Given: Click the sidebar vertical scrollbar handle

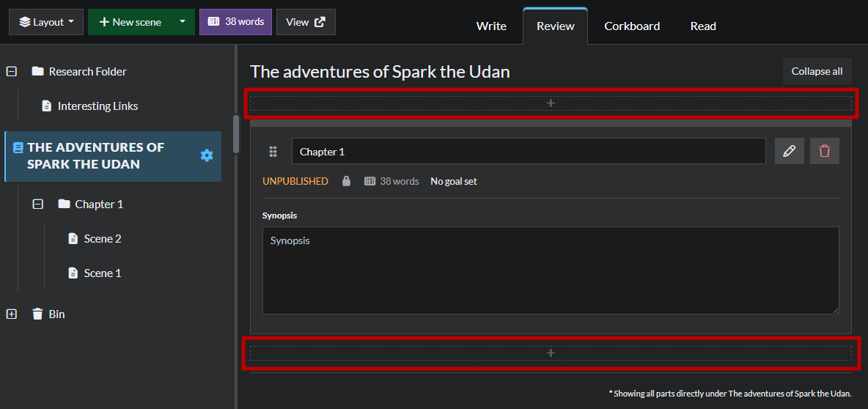Looking at the screenshot, I should coord(236,134).
